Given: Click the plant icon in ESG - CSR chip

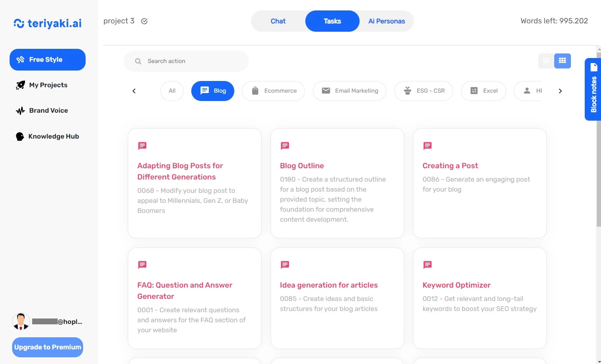Looking at the screenshot, I should [408, 91].
